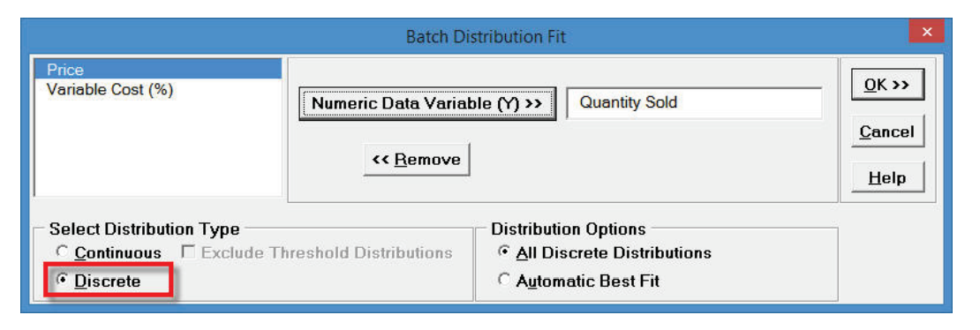Choose the Discrete distribution type radio
The image size is (980, 330).
coord(62,281)
